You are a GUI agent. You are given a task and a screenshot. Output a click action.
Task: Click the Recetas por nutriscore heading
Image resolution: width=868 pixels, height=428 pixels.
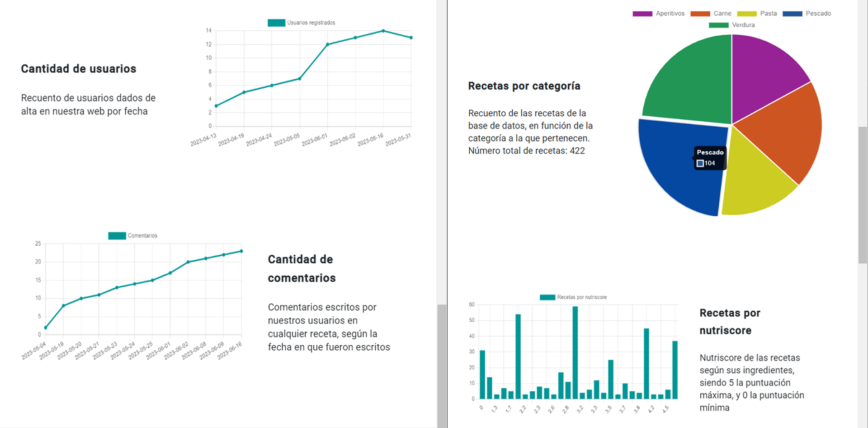coord(730,322)
